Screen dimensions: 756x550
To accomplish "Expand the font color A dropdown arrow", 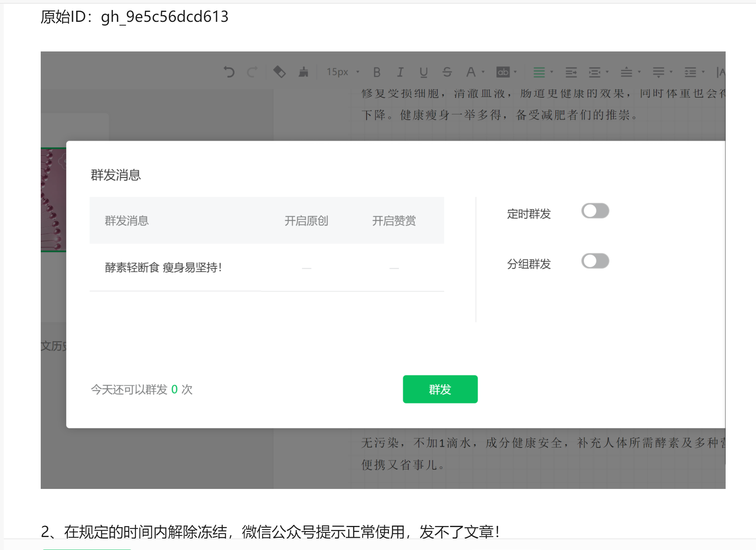I will point(483,72).
